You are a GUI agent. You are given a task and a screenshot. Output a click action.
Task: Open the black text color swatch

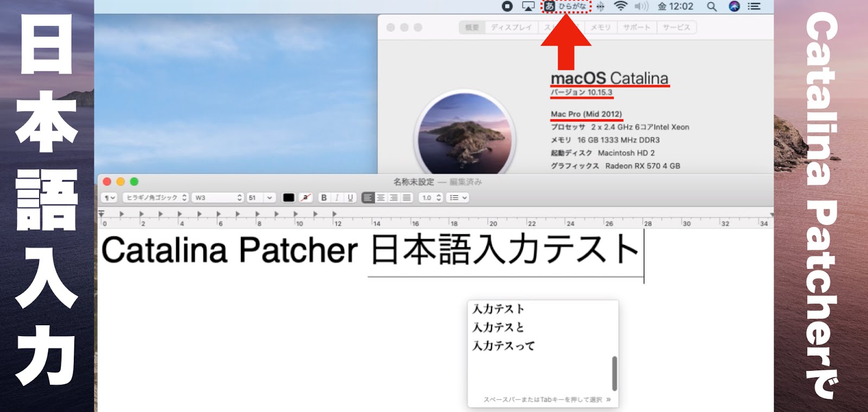pyautogui.click(x=289, y=198)
